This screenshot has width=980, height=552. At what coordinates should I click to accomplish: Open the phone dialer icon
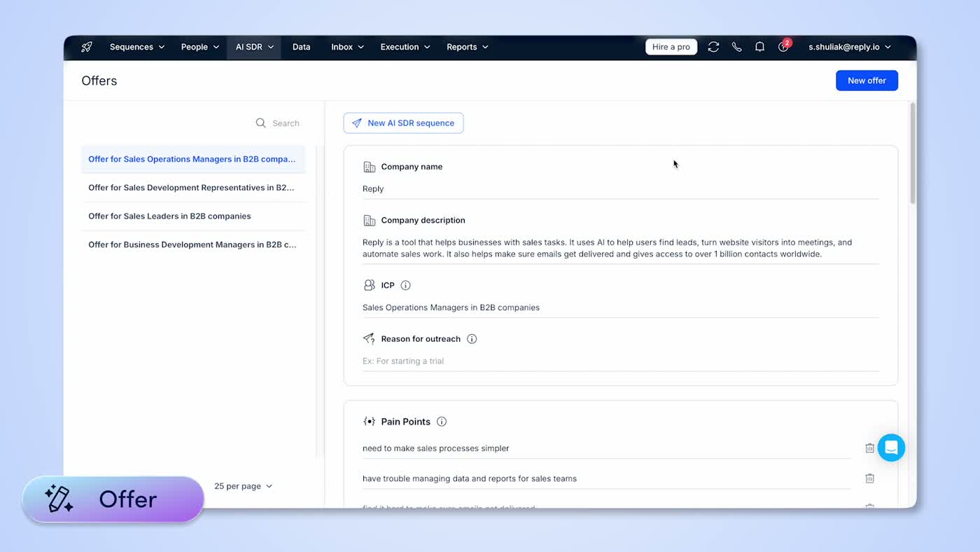pyautogui.click(x=736, y=47)
